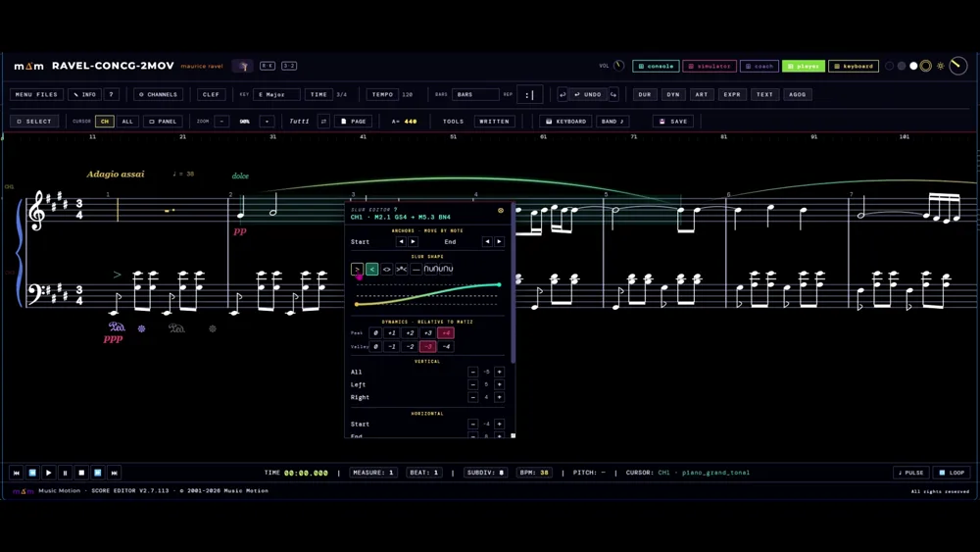Set cursor mode to CH
The image size is (980, 552).
(105, 122)
